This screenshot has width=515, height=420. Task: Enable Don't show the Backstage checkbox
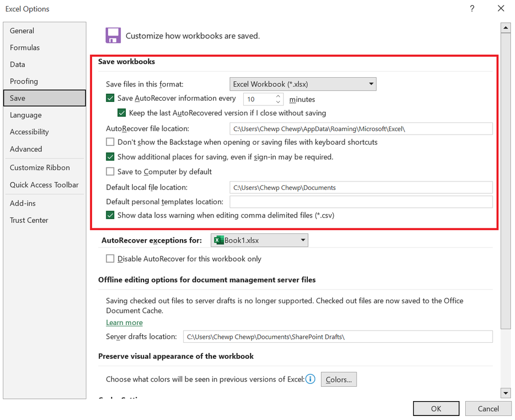click(x=110, y=142)
